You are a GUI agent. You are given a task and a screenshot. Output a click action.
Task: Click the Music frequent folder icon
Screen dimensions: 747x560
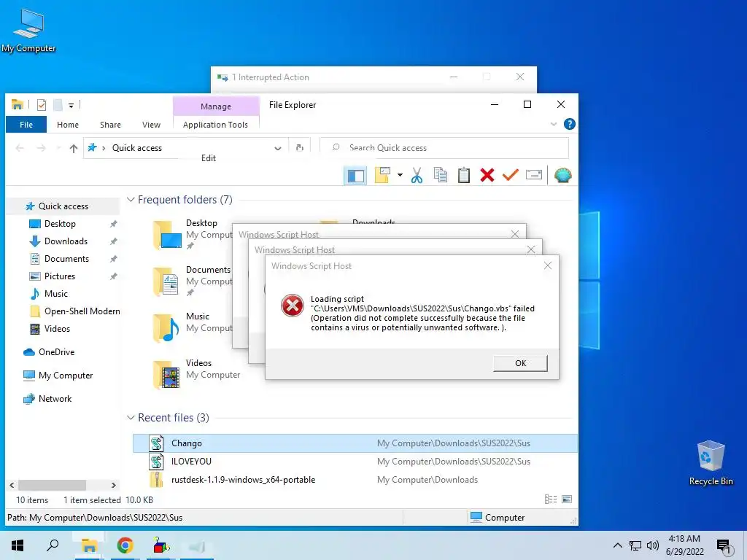coord(166,328)
